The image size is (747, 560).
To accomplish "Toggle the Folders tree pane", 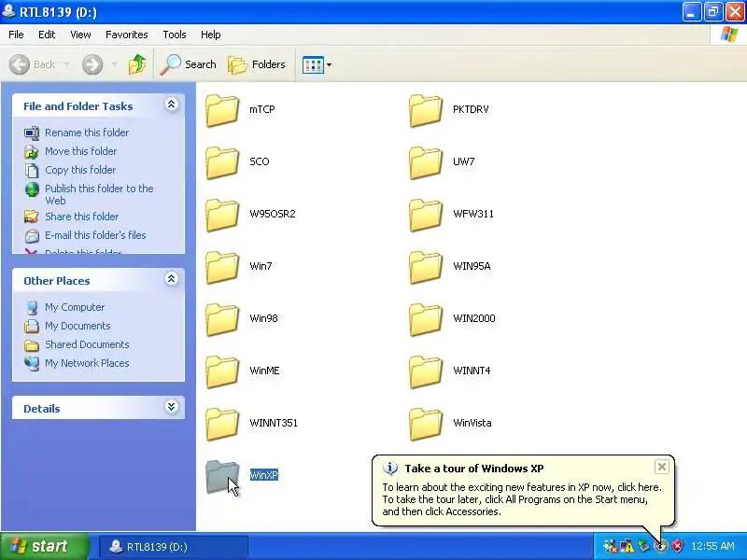I will [257, 64].
